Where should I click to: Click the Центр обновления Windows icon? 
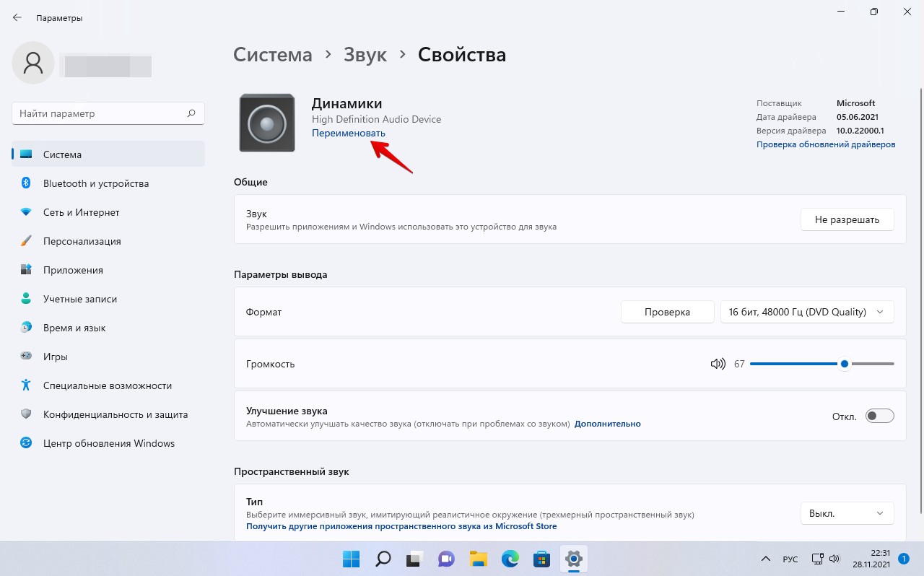pyautogui.click(x=26, y=443)
